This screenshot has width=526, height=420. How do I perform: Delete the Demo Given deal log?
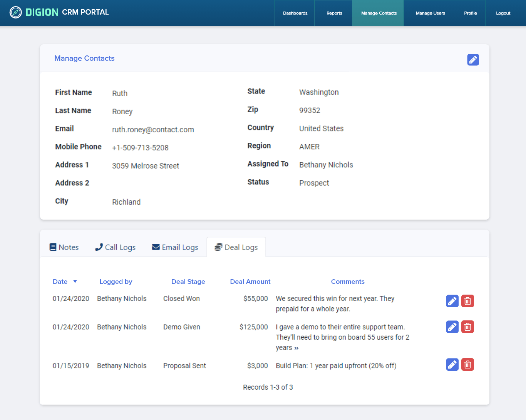(467, 327)
